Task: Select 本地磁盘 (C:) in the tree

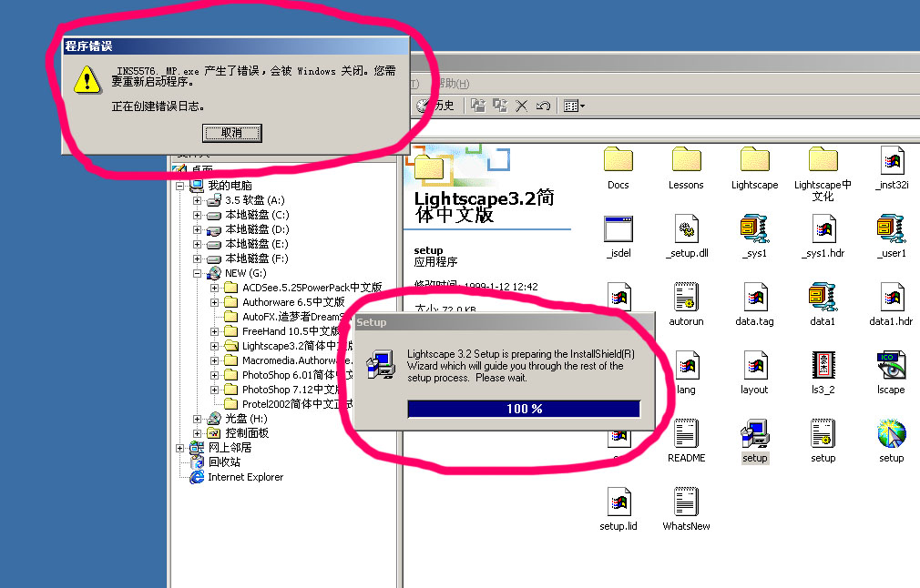Action: point(257,215)
